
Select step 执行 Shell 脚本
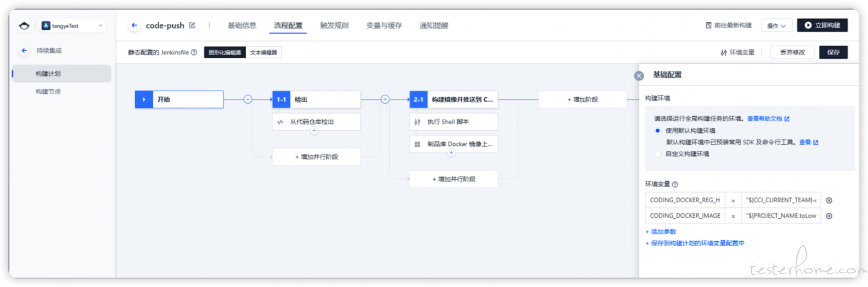click(453, 122)
